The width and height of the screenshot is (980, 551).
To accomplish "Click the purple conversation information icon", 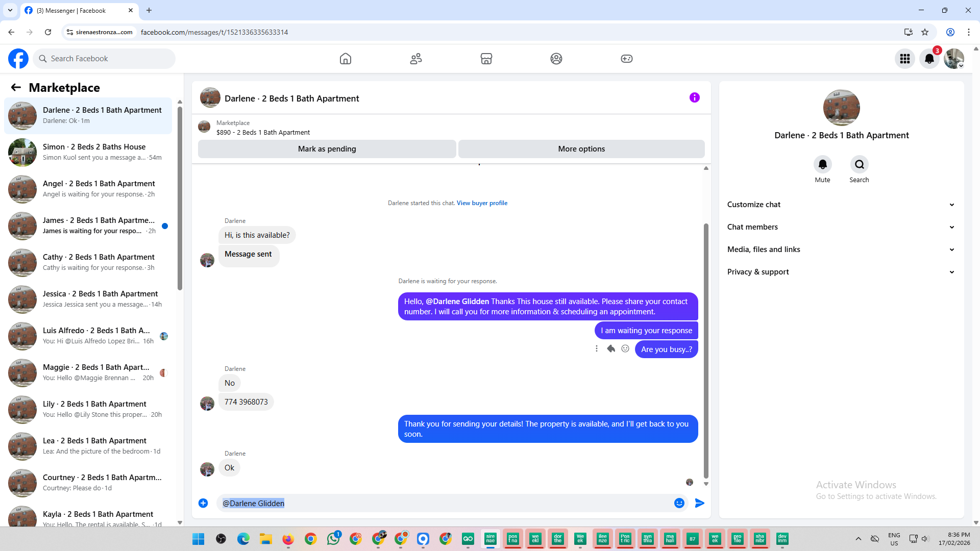I will point(694,97).
